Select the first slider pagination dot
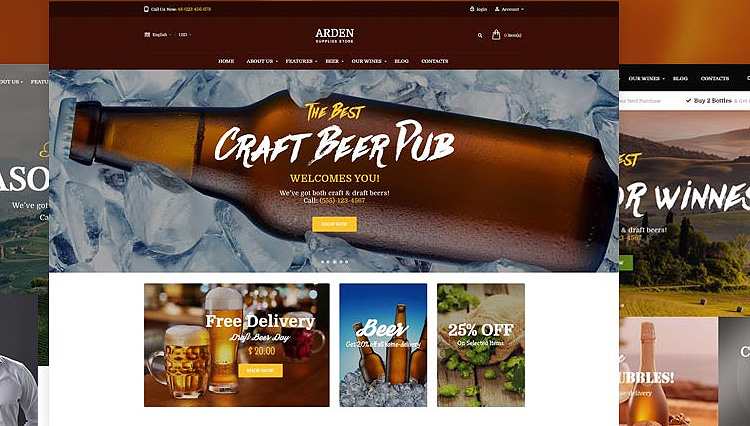The width and height of the screenshot is (750, 426). click(x=322, y=262)
